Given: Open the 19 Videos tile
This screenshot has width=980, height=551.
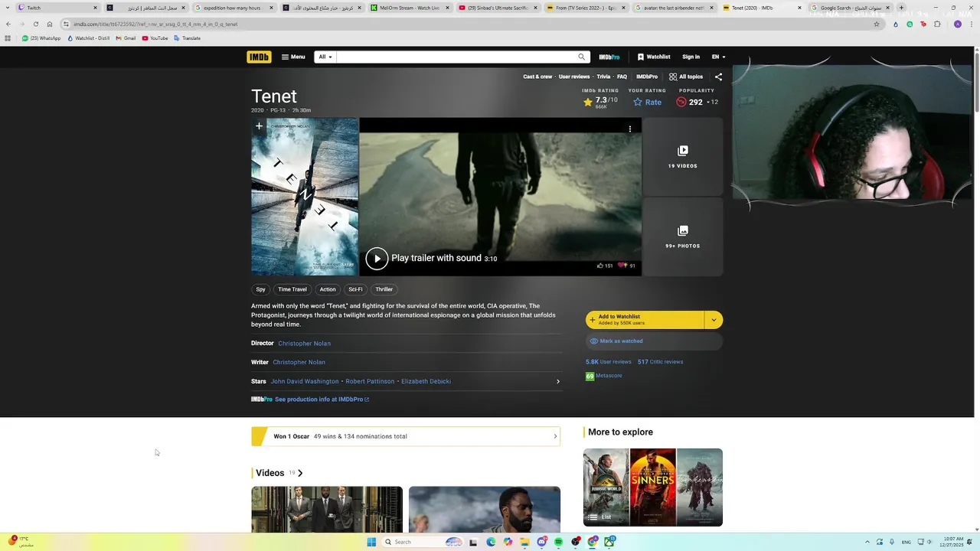Looking at the screenshot, I should pyautogui.click(x=682, y=157).
